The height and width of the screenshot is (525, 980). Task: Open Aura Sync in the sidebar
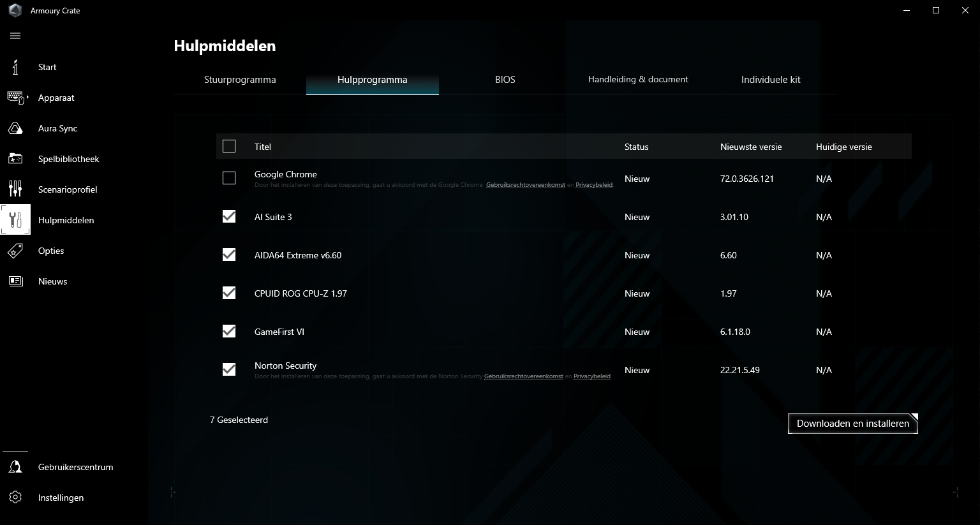tap(57, 128)
